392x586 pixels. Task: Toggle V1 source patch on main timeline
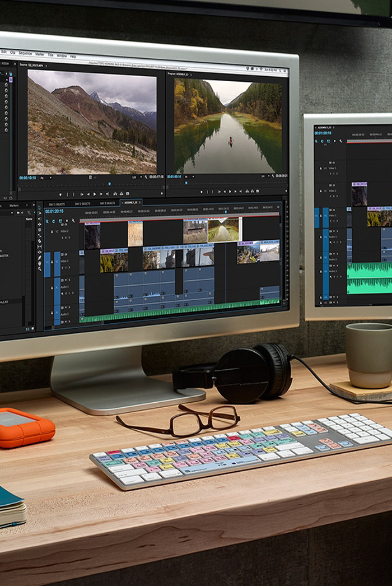pos(46,264)
